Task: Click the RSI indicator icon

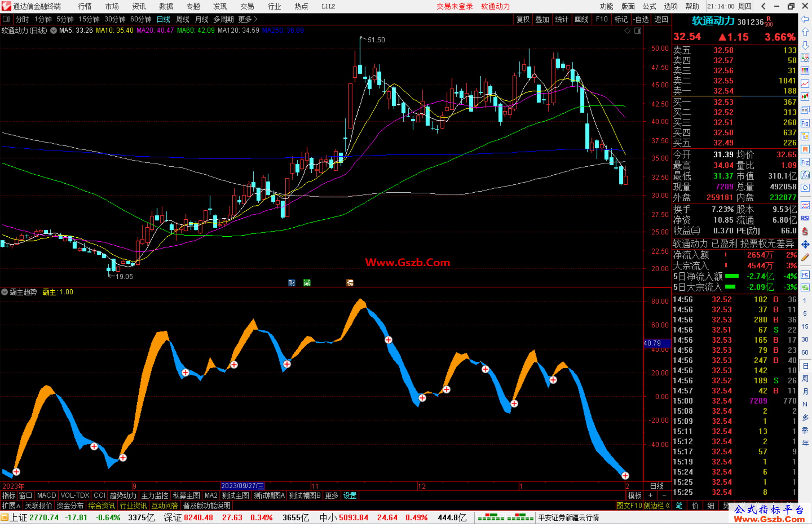Action: (x=805, y=218)
